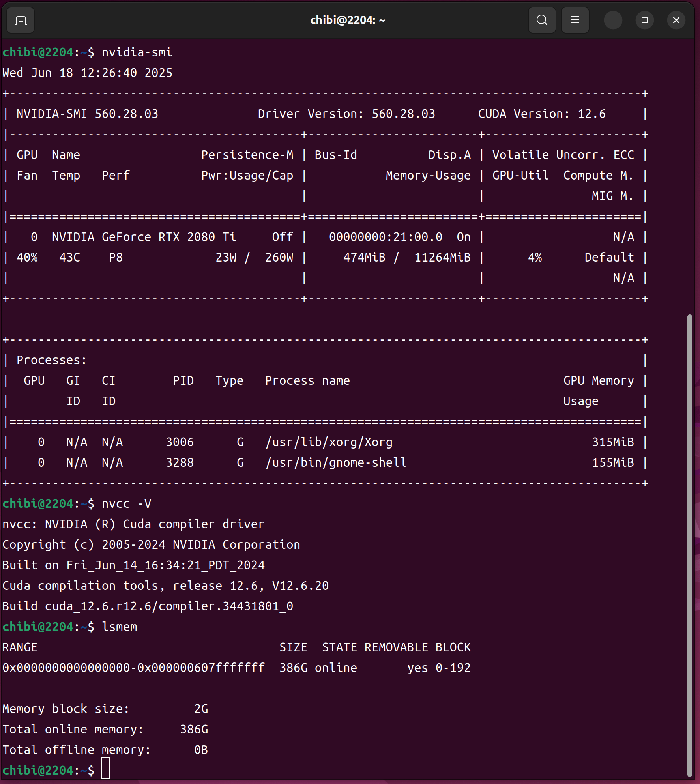Click the nvidia-smi command text
This screenshot has width=700, height=784.
click(137, 52)
